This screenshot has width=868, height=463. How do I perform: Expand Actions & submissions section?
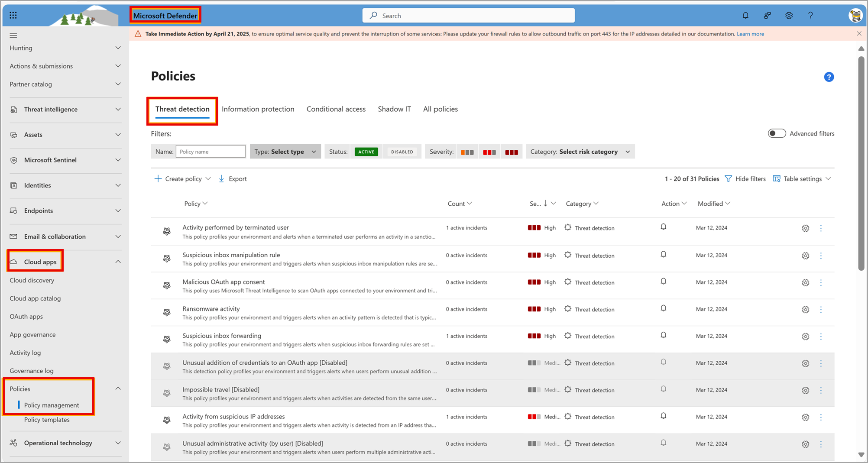click(x=118, y=66)
